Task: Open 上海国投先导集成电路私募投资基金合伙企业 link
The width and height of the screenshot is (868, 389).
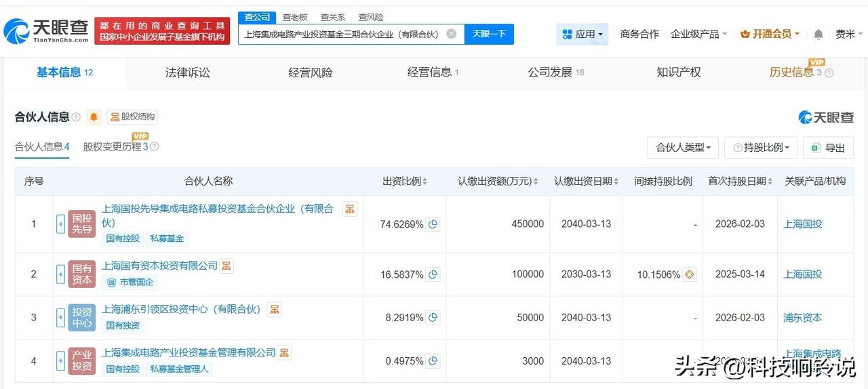Action: 218,216
